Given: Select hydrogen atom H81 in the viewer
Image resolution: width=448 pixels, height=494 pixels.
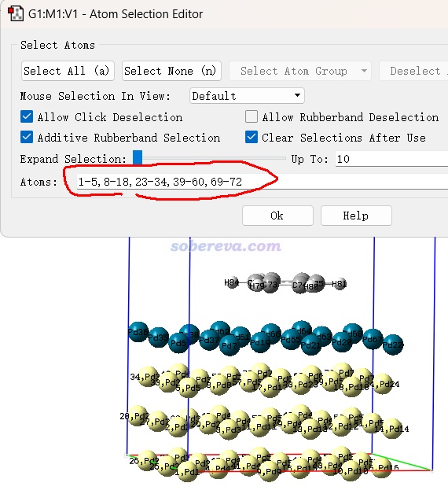Looking at the screenshot, I should (x=340, y=284).
